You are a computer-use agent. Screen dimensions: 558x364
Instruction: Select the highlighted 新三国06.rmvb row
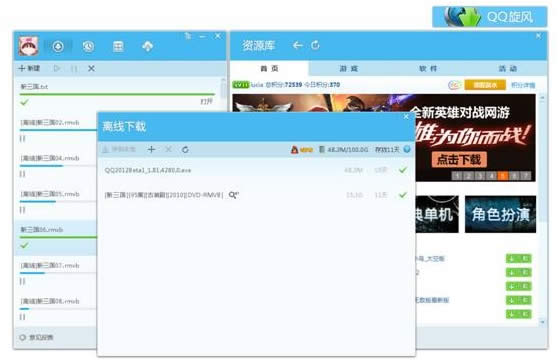[56, 238]
